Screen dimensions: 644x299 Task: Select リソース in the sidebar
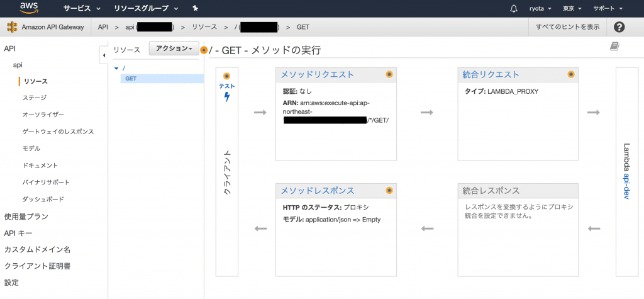(36, 81)
